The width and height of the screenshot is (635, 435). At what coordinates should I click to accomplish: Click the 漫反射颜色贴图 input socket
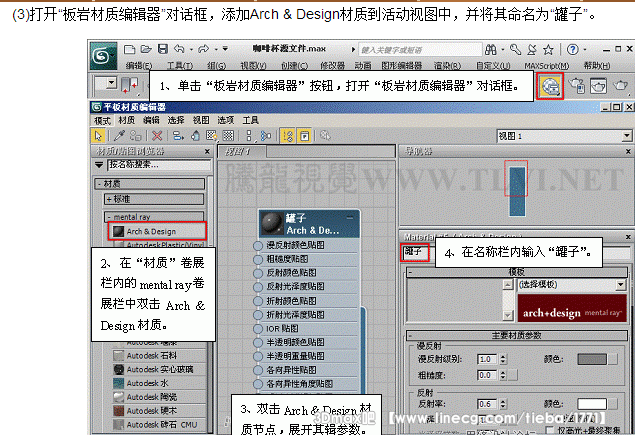point(258,245)
